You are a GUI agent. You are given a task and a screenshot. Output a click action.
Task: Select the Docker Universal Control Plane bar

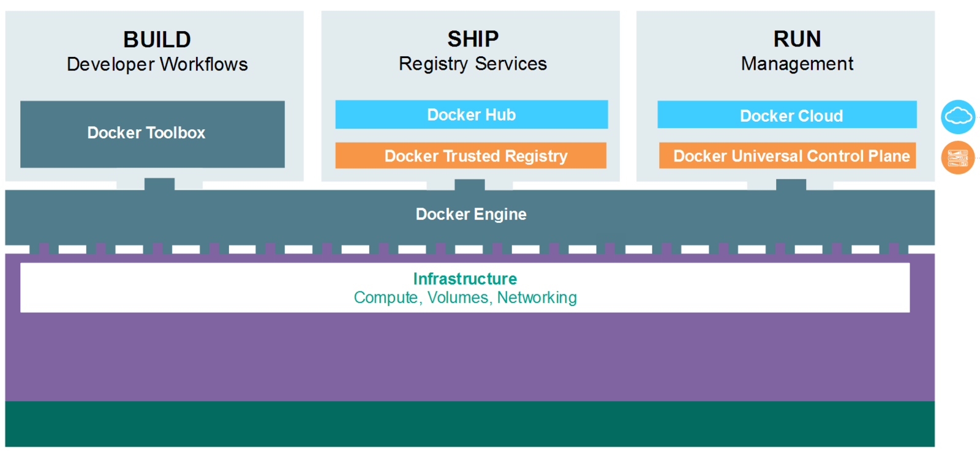pos(788,155)
